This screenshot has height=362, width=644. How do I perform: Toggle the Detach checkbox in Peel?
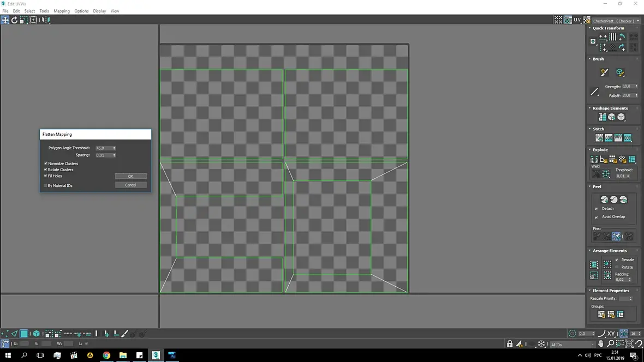597,208
